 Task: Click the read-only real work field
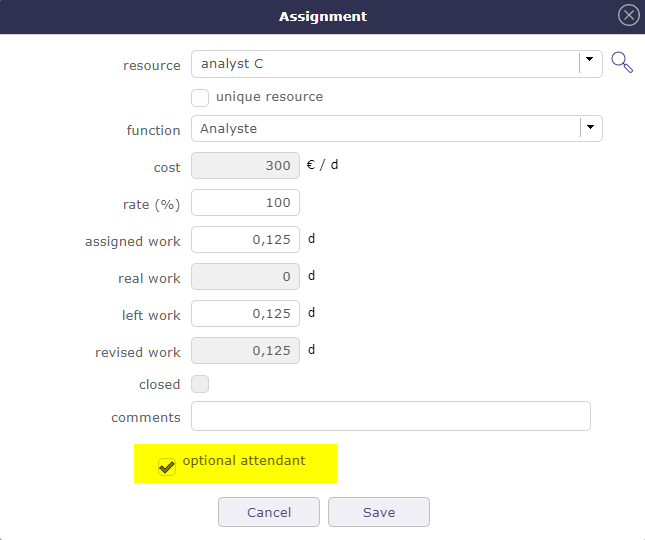[245, 277]
